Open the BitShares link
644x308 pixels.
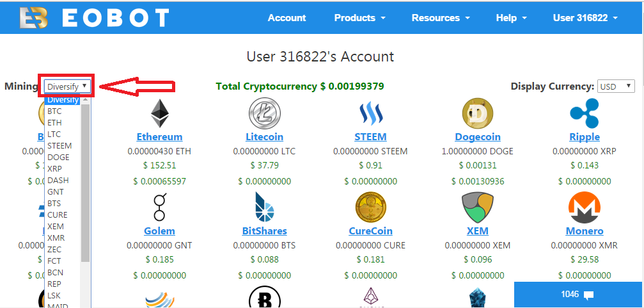(265, 231)
